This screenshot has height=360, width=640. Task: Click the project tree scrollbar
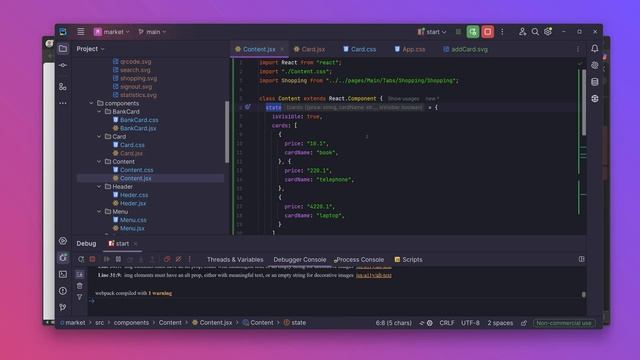point(227,132)
